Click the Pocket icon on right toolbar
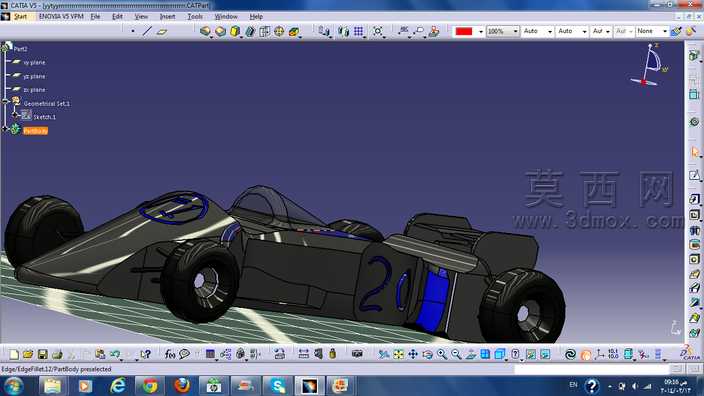The image size is (704, 396). pos(694,215)
